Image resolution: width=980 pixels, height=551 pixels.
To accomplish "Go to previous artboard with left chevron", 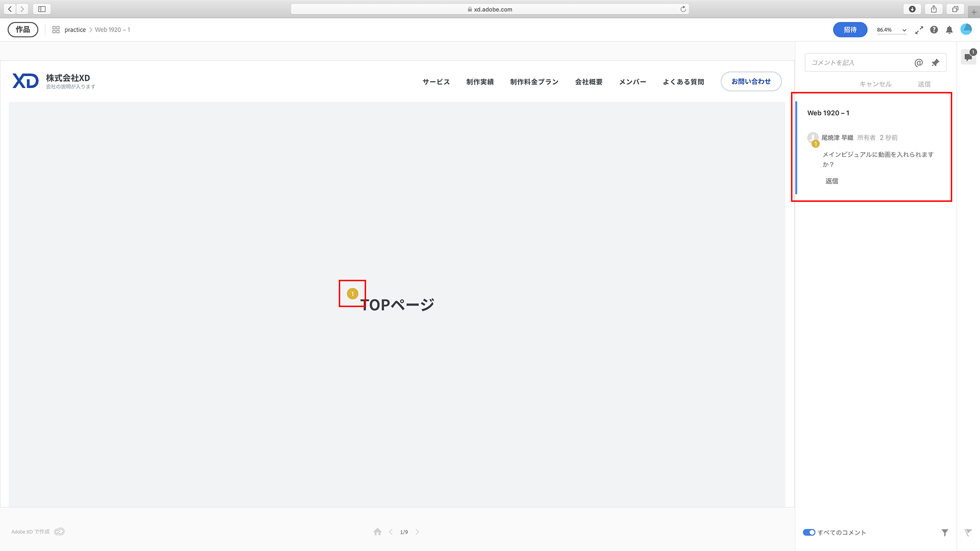I will pos(390,532).
